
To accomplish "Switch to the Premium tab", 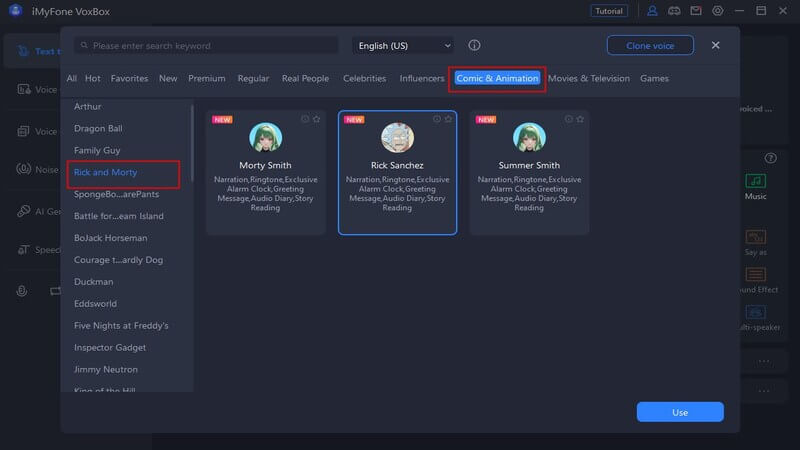I will [207, 78].
